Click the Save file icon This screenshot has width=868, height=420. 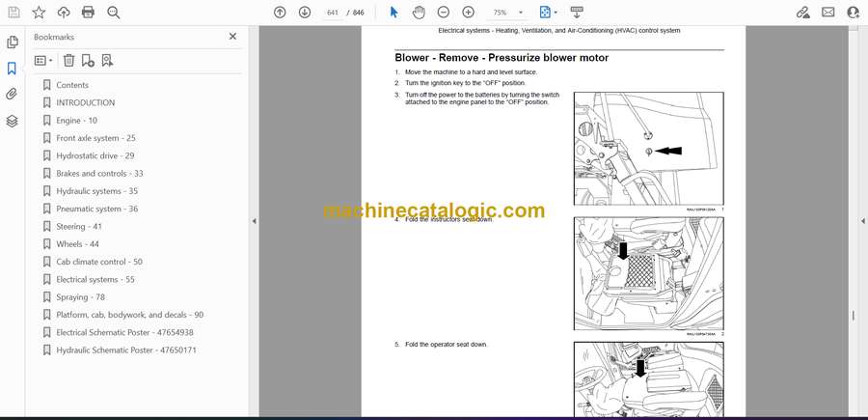click(x=14, y=13)
